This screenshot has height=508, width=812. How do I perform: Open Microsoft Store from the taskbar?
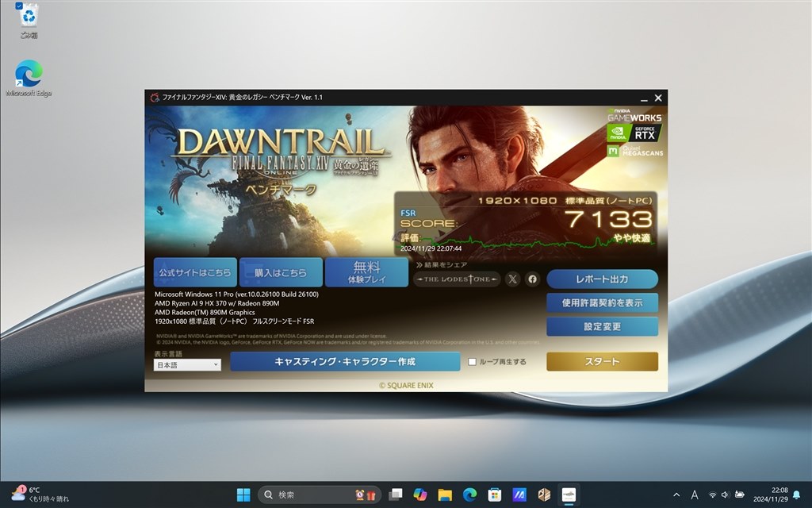click(495, 495)
